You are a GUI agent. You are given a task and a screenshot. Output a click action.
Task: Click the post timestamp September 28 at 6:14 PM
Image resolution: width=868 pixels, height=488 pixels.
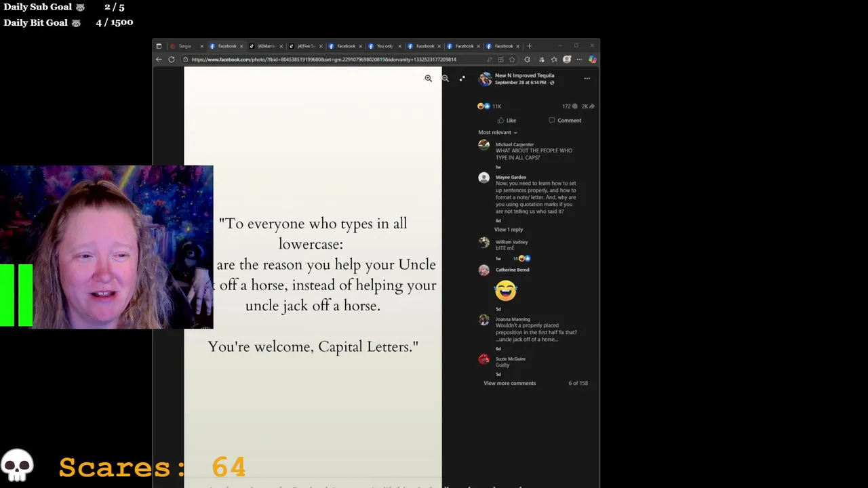[x=520, y=83]
